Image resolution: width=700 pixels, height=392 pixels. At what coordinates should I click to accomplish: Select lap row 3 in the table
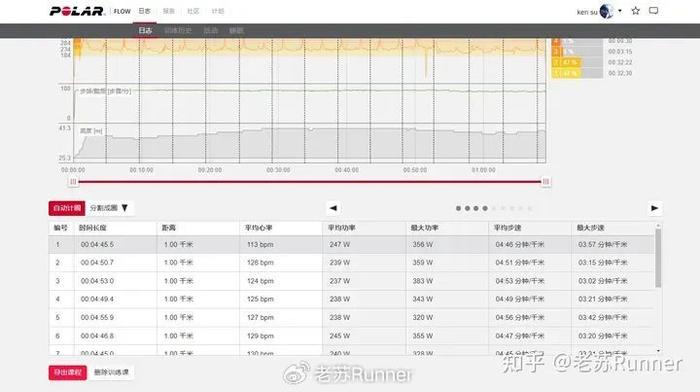point(351,281)
